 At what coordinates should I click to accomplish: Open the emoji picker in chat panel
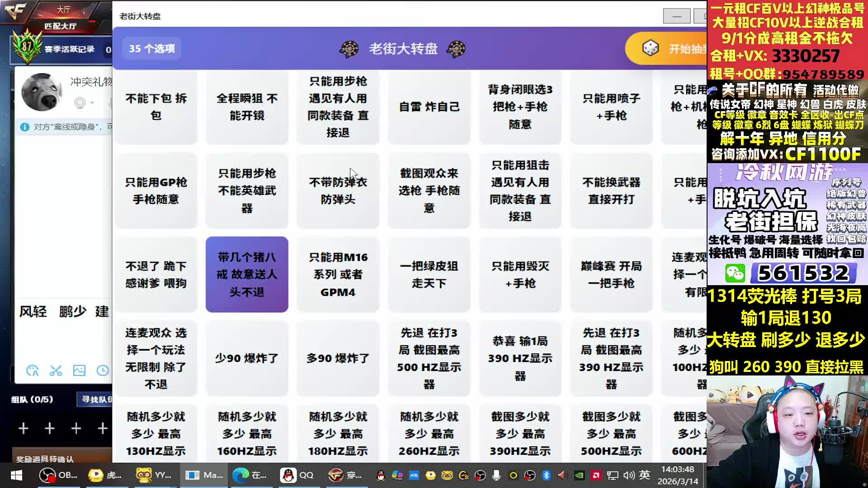point(33,371)
